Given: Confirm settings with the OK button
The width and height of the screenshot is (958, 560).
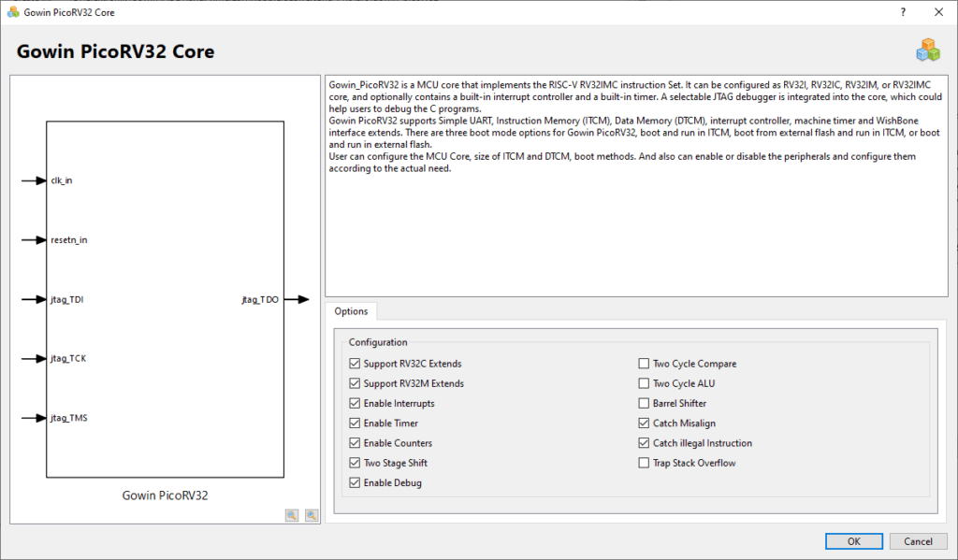Looking at the screenshot, I should click(853, 541).
